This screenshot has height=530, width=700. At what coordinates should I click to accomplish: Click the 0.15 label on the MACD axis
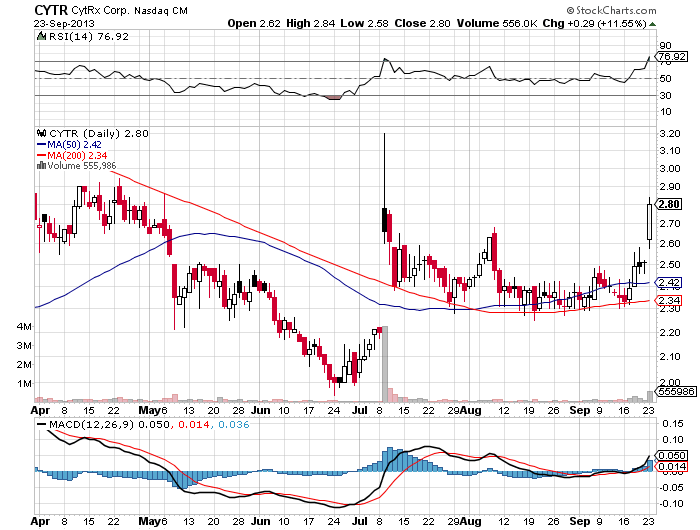click(672, 423)
